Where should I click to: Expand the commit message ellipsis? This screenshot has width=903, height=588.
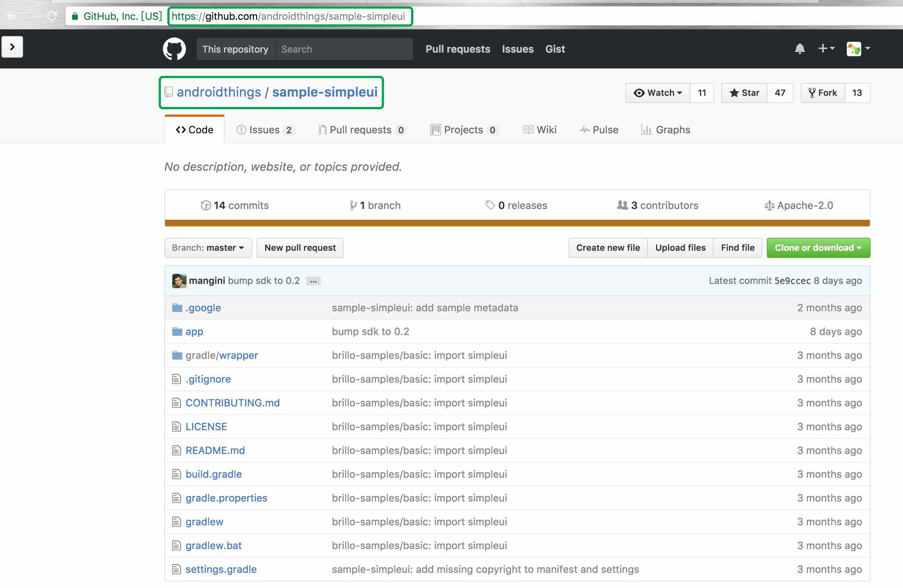[x=313, y=281]
